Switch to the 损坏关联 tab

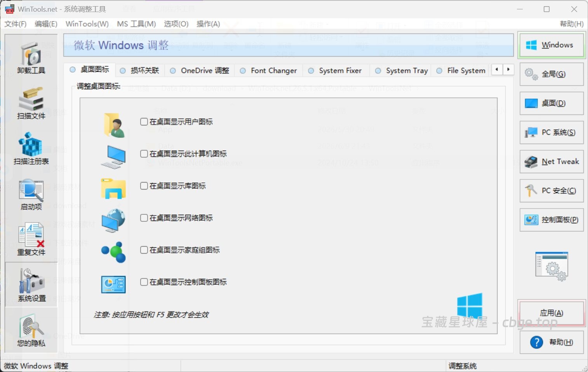pos(140,71)
